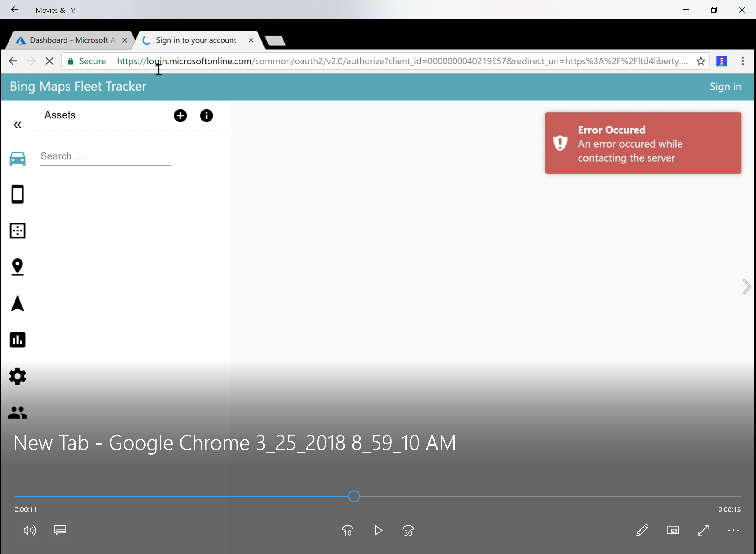Click the navigation arrow sidebar icon

coord(17,303)
